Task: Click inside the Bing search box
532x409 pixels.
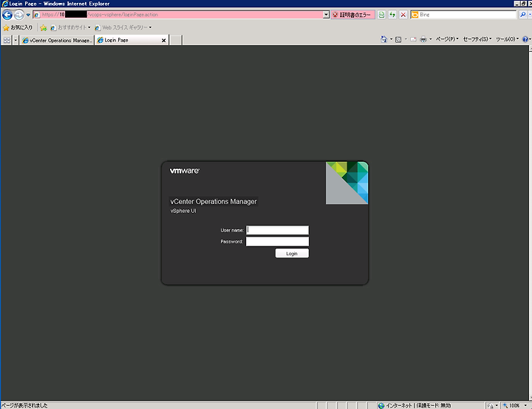Action: [467, 15]
